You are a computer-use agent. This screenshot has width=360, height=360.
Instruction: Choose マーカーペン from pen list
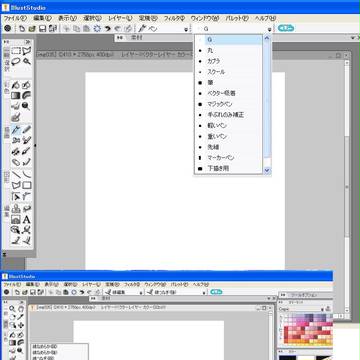228,158
